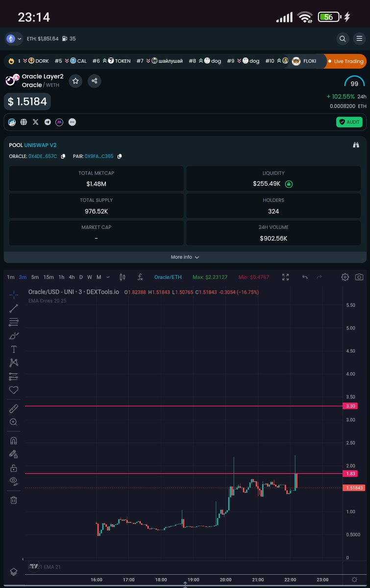Click the chart redo arrow
The image size is (370, 588).
[319, 277]
